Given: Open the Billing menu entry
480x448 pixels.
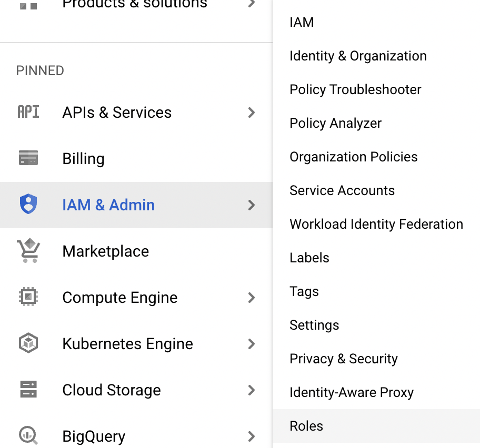Looking at the screenshot, I should coord(136,159).
